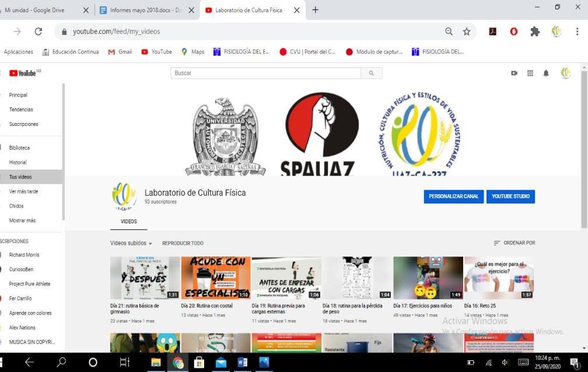Open Task View on taskbar
588x372 pixels.
[x=124, y=362]
